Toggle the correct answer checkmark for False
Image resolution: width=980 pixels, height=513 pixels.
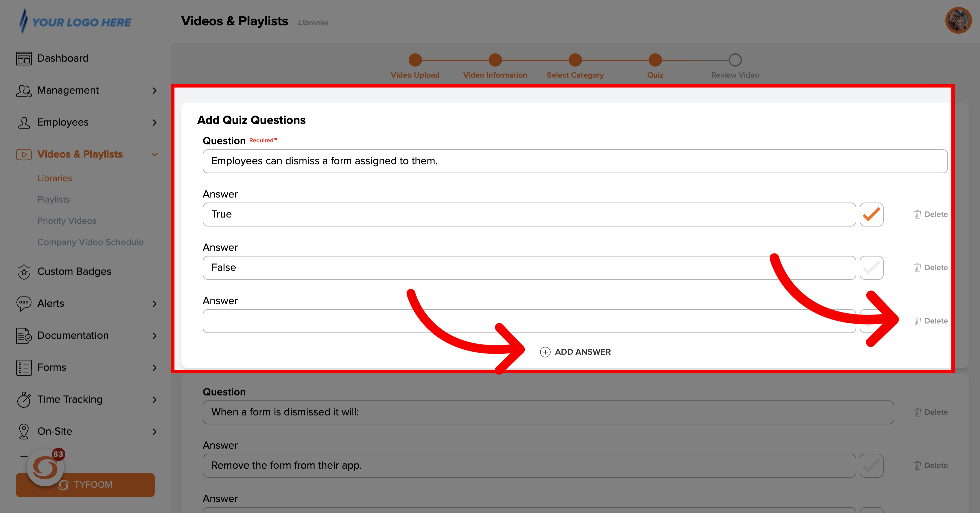pyautogui.click(x=872, y=267)
